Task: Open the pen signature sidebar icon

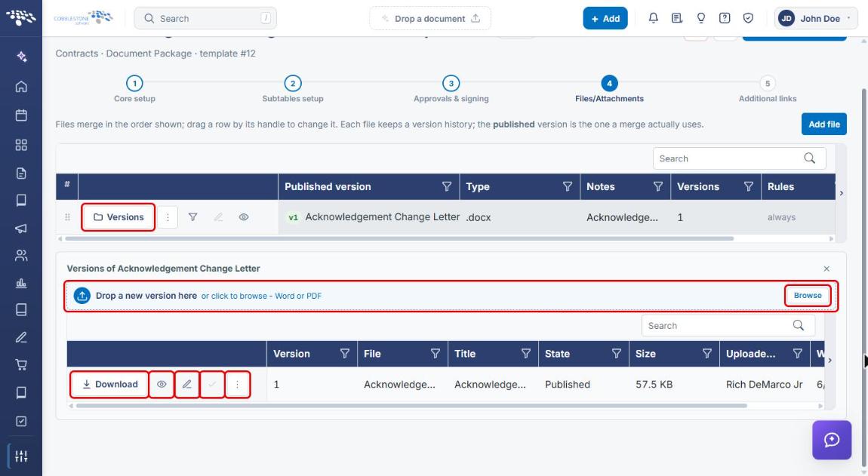Action: click(21, 337)
